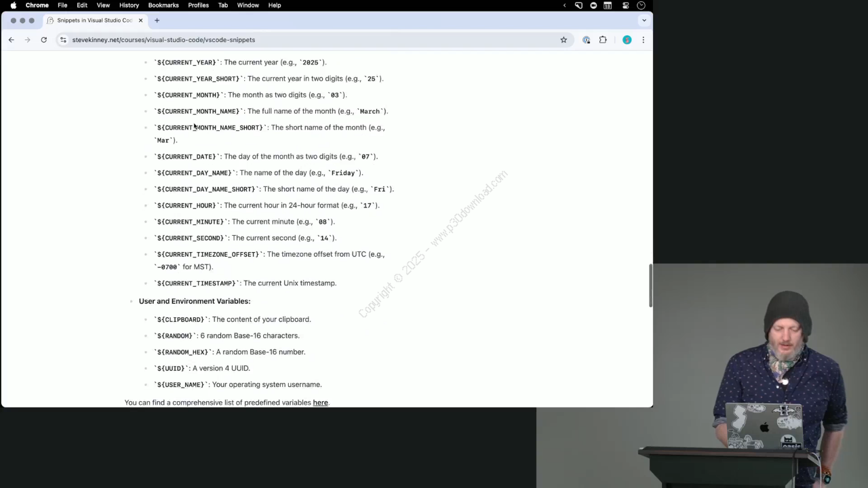Viewport: 868px width, 488px height.
Task: Open the View menu
Action: click(103, 5)
